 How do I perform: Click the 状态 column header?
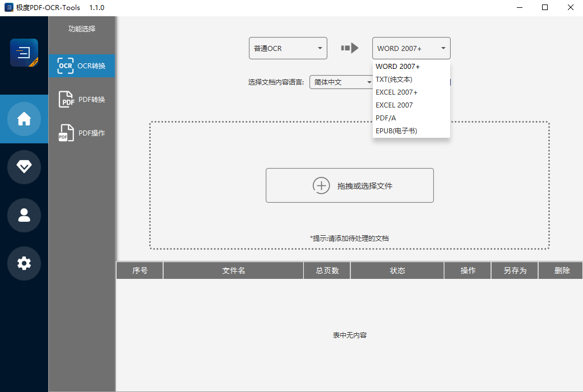click(397, 270)
